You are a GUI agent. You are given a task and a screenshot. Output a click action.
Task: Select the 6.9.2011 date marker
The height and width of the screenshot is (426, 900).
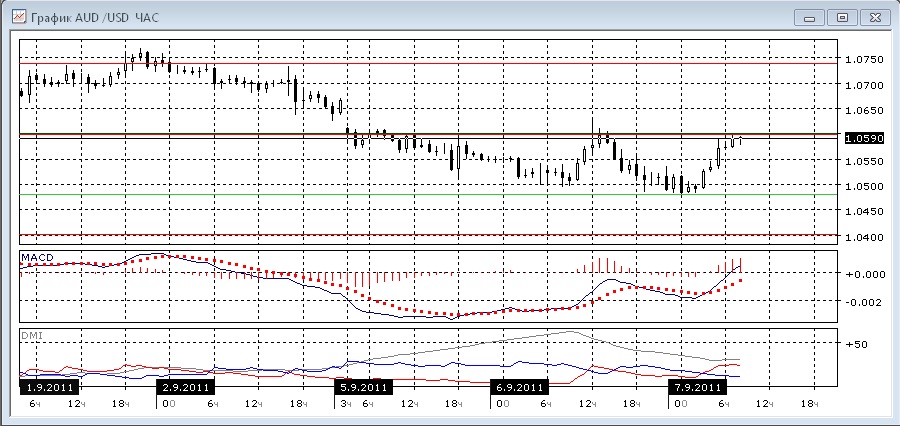(519, 387)
